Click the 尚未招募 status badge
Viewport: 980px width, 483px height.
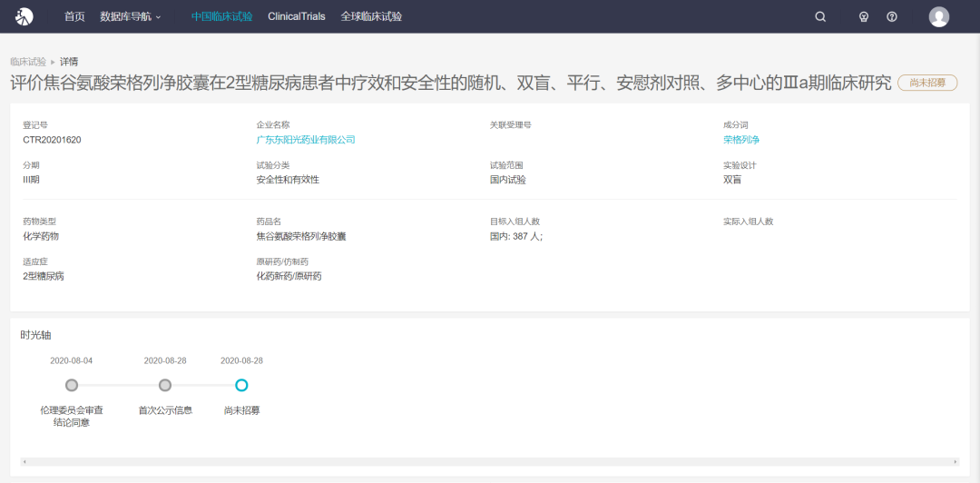pos(927,83)
